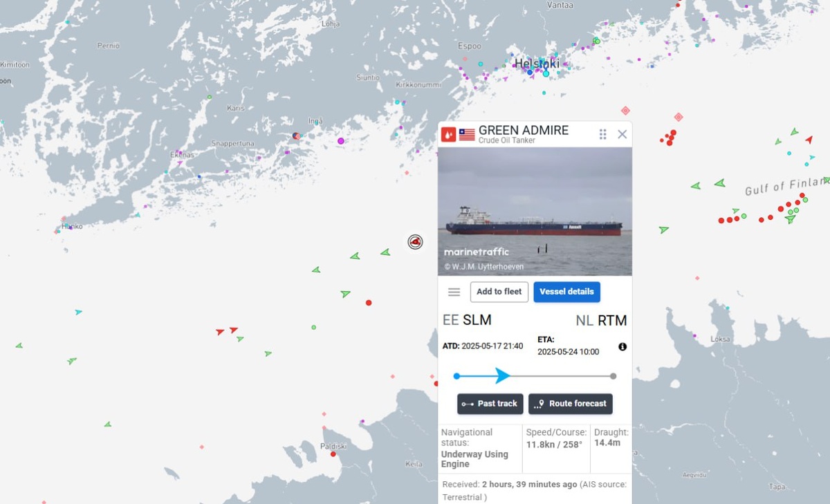Click the GREEN ADMIRE ship photo

click(535, 212)
